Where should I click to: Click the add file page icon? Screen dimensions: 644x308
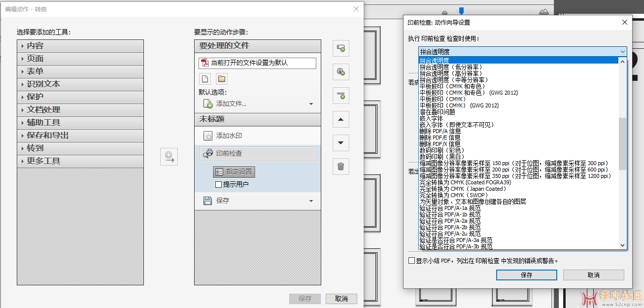pyautogui.click(x=205, y=79)
